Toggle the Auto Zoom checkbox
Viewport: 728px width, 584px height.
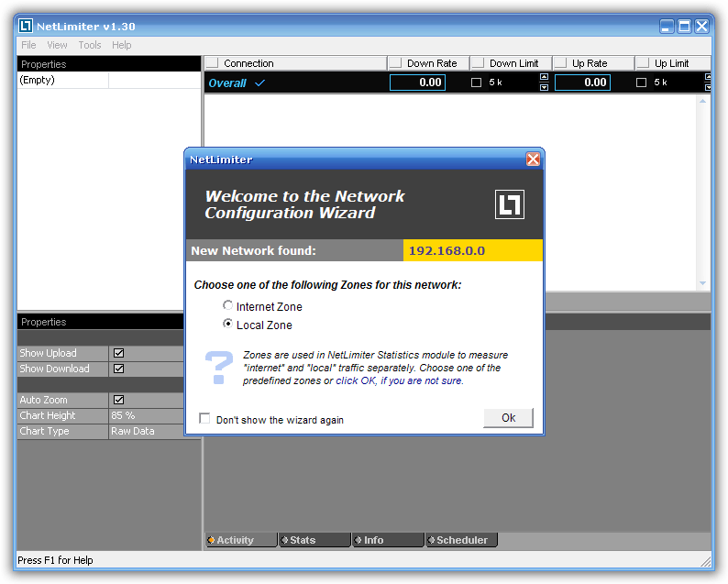click(119, 400)
